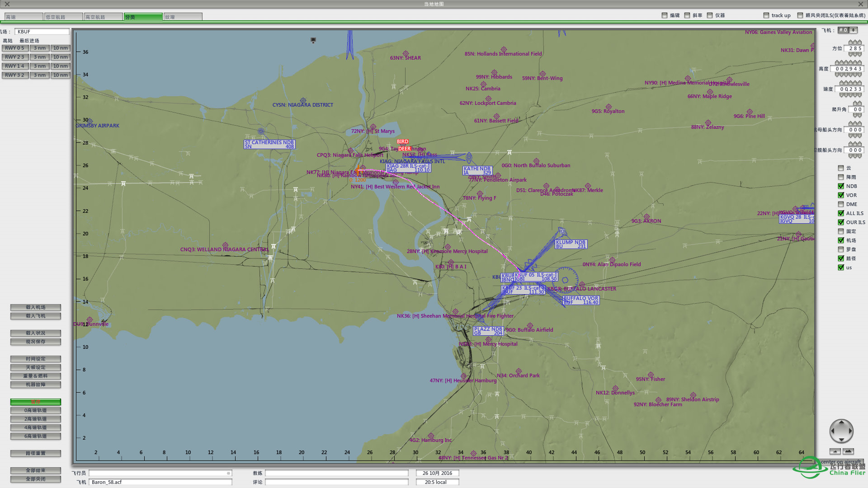Pan map up with the round pad

[x=841, y=422]
